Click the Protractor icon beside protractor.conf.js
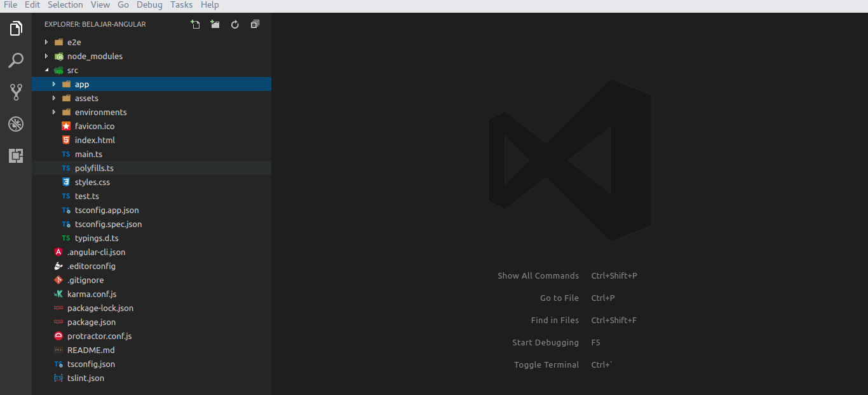Image resolution: width=868 pixels, height=395 pixels. [x=58, y=336]
